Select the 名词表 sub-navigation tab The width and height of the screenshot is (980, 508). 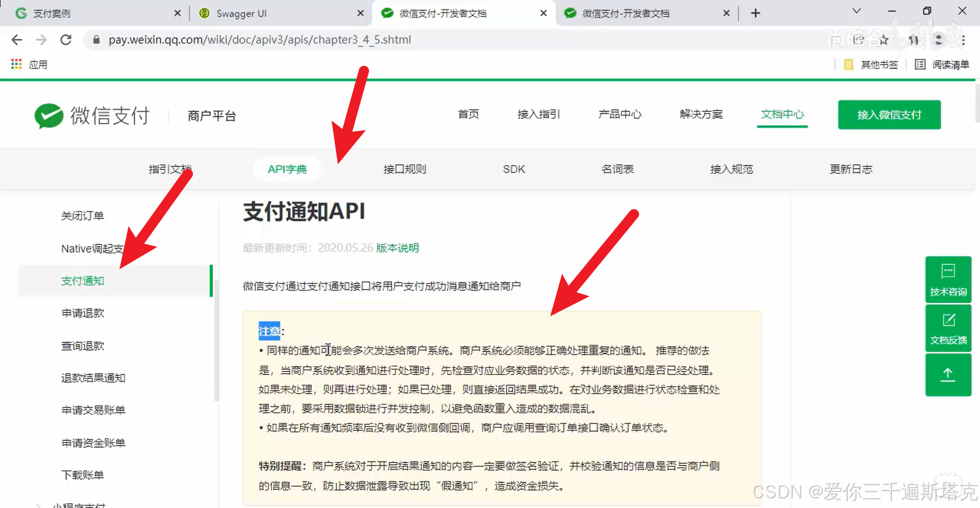point(617,169)
